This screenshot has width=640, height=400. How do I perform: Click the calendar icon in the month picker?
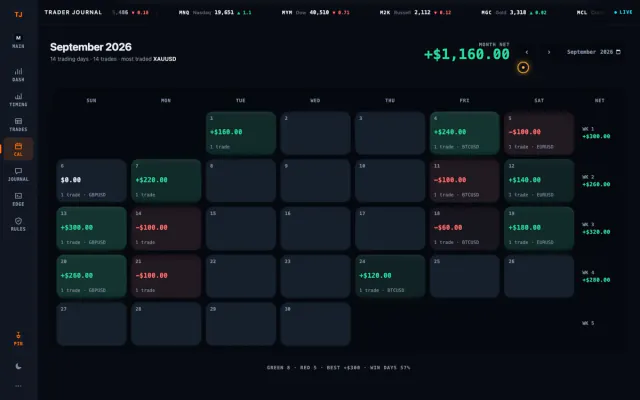coord(618,52)
